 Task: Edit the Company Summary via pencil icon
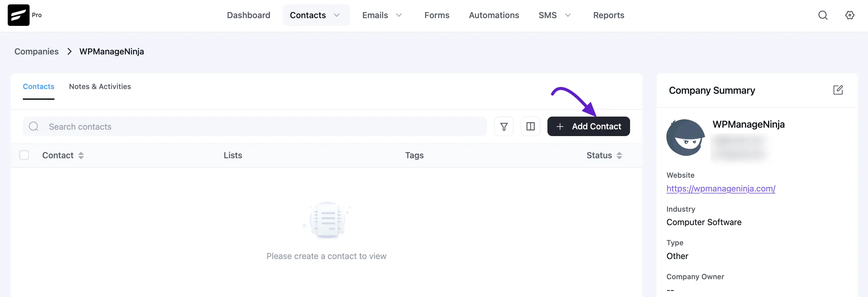[838, 90]
